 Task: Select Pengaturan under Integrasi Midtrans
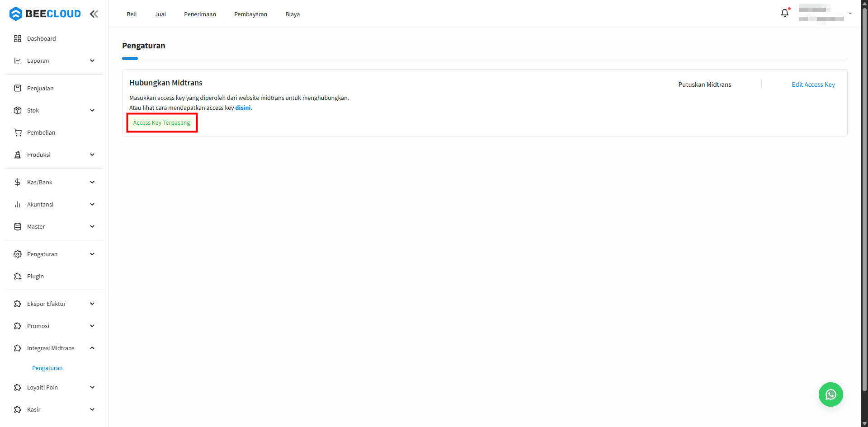click(47, 368)
